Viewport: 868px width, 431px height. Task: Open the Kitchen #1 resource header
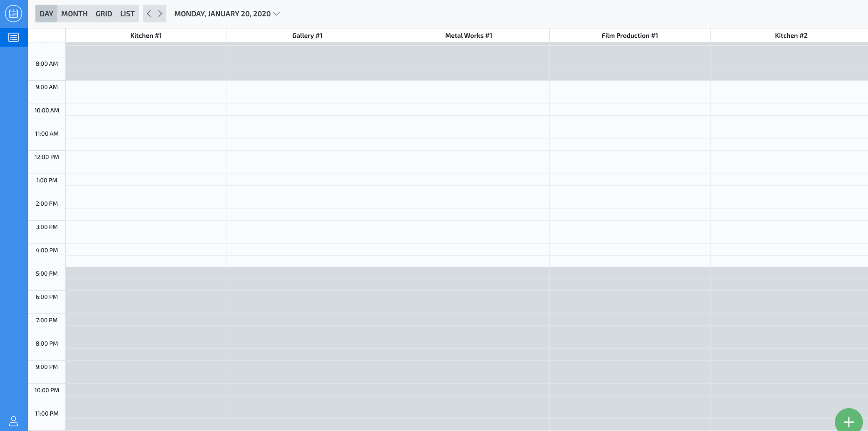[146, 35]
